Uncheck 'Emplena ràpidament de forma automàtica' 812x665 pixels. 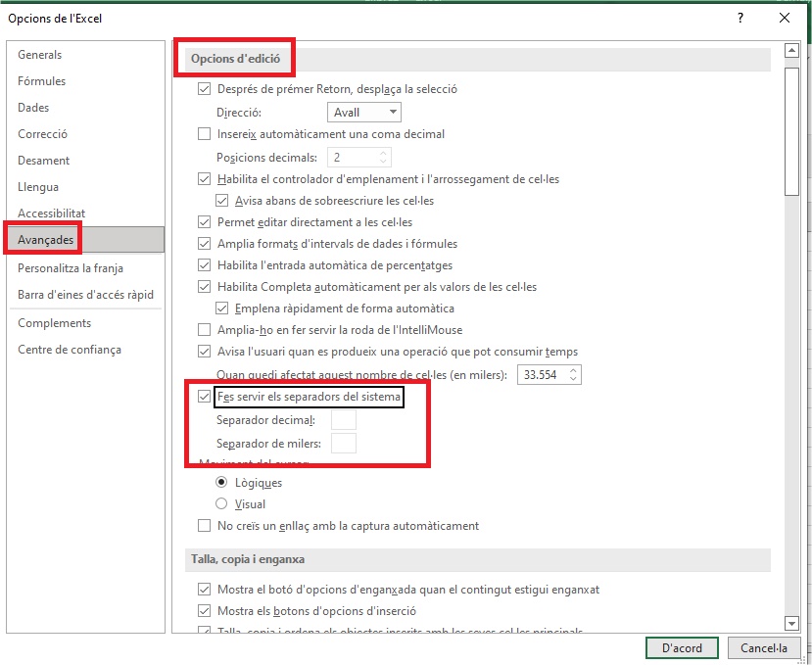(221, 309)
